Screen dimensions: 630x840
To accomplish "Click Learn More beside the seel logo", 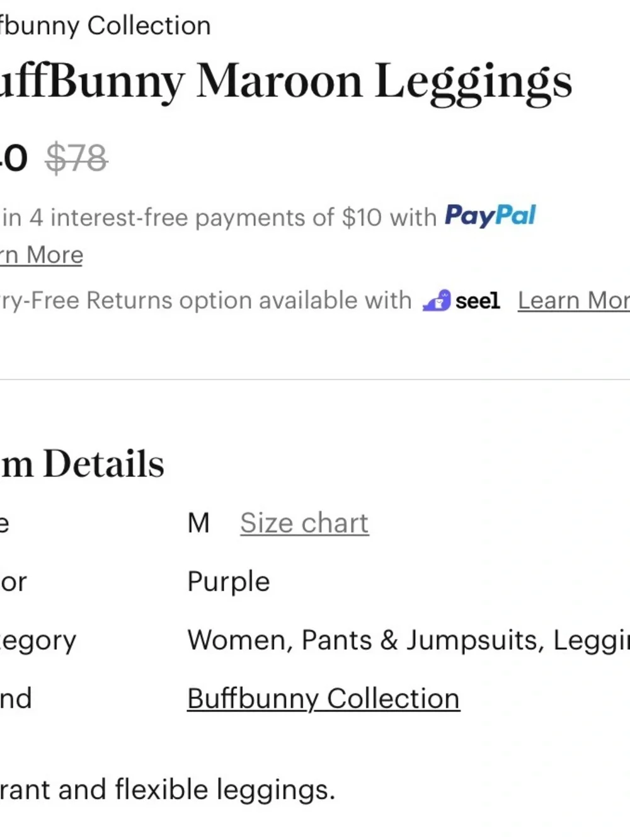I will click(x=573, y=301).
